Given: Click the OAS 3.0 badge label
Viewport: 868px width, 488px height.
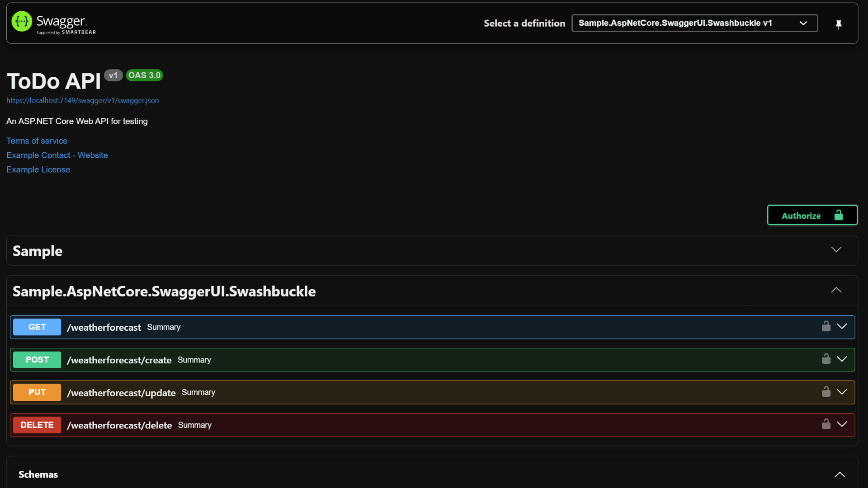Looking at the screenshot, I should pyautogui.click(x=145, y=75).
